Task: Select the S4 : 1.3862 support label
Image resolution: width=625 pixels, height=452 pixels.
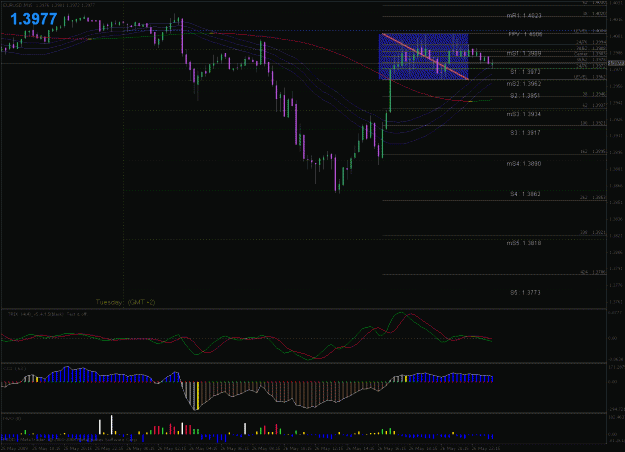Action: pos(525,194)
